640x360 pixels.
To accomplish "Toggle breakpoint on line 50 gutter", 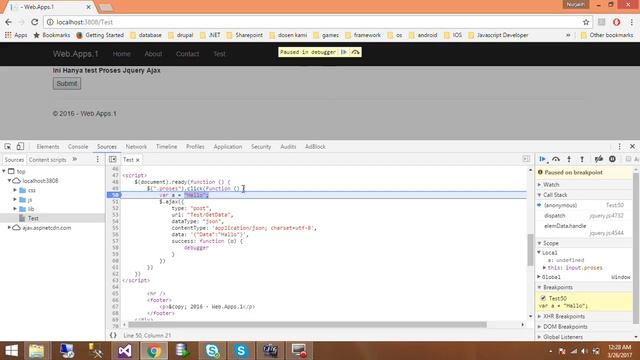I will (x=114, y=195).
